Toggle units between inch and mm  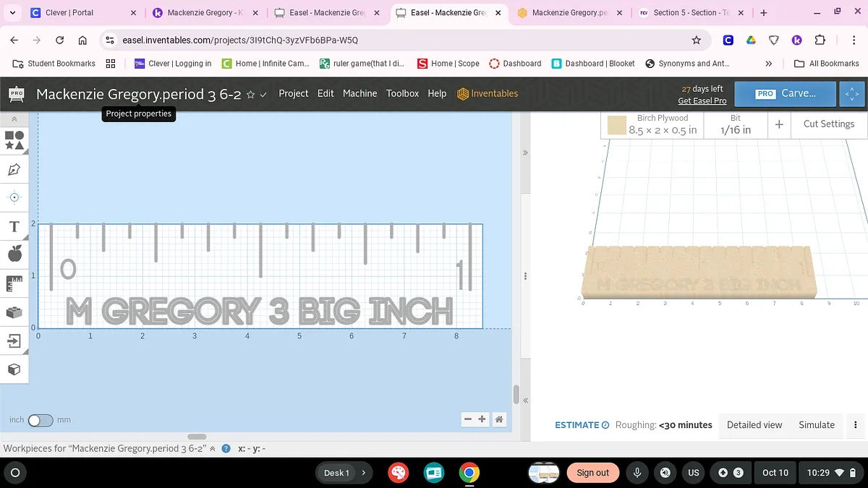(x=41, y=420)
